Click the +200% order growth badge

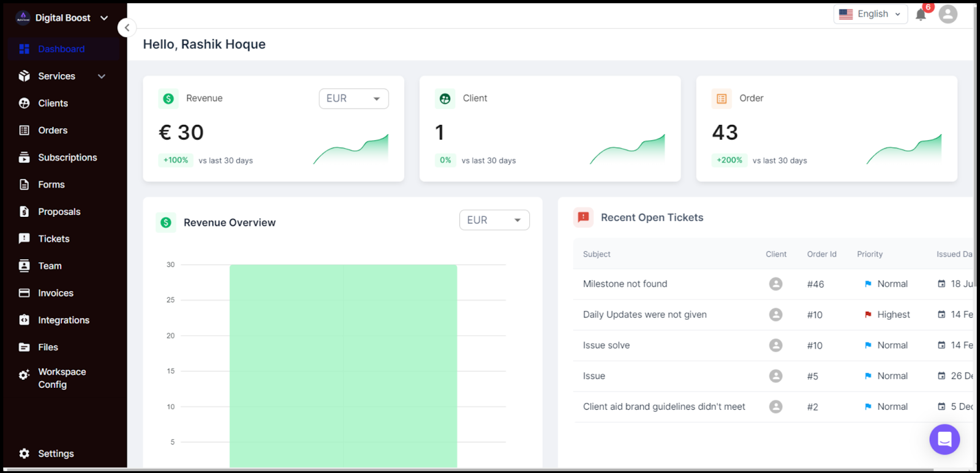[729, 160]
